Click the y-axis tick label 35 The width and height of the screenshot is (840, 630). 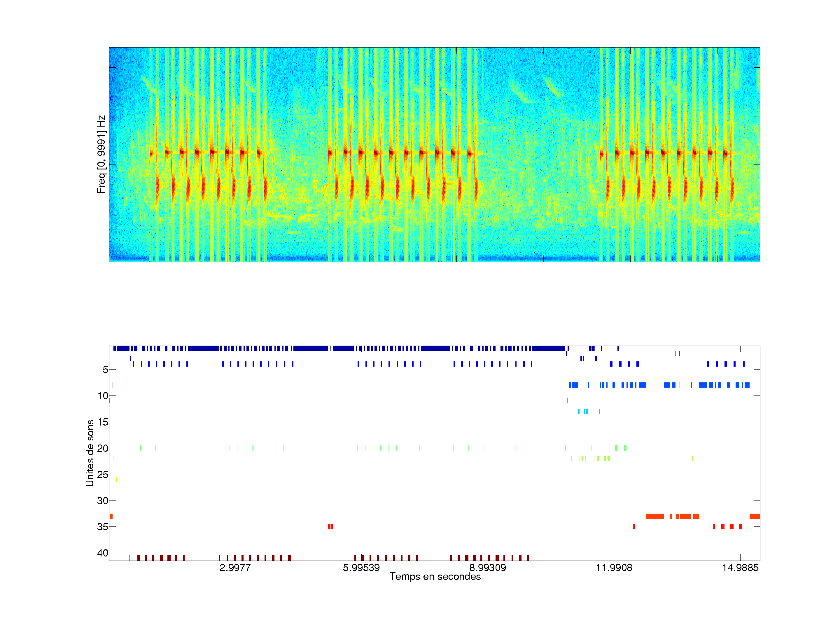point(103,527)
